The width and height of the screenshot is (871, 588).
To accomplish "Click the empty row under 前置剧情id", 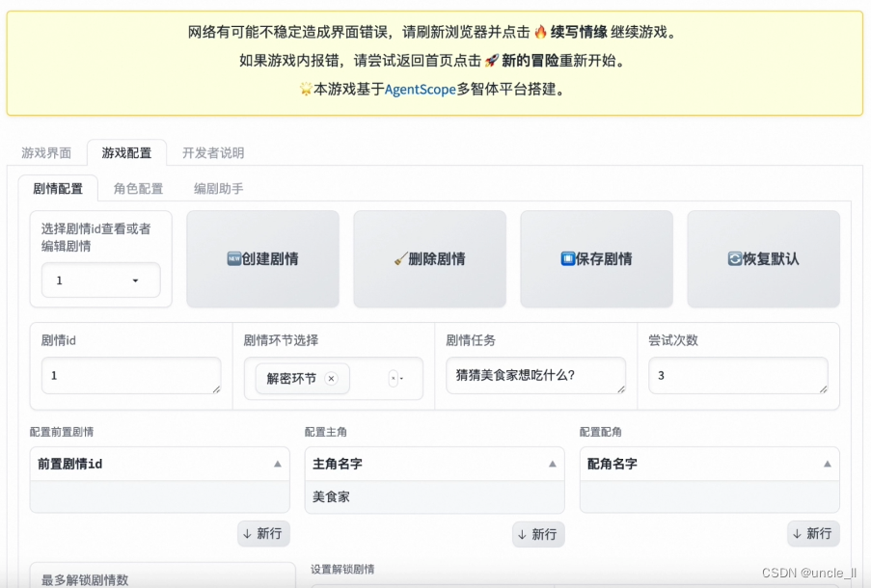I will pyautogui.click(x=159, y=496).
